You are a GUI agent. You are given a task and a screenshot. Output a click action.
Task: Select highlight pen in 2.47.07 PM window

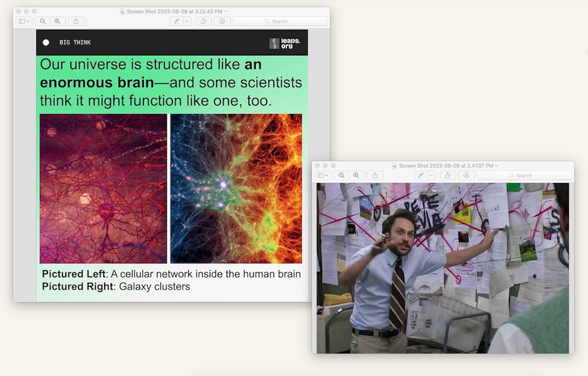(x=421, y=175)
